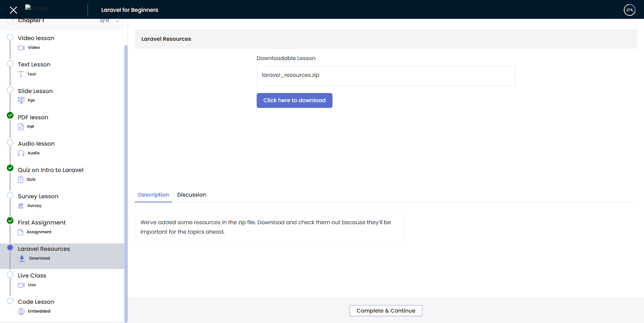The width and height of the screenshot is (644, 323).
Task: Click the download arrow icon under Laravel Resources
Action: click(x=22, y=259)
